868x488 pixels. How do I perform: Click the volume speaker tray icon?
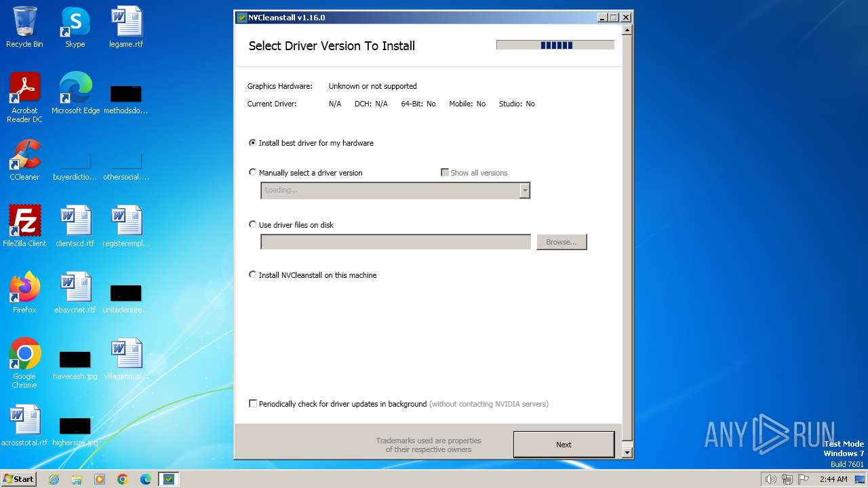click(x=770, y=479)
